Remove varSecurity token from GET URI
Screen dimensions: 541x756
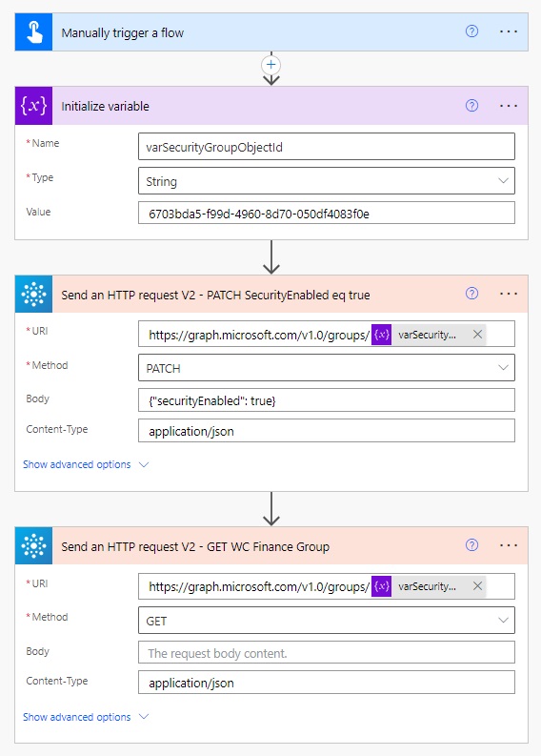[x=477, y=585]
